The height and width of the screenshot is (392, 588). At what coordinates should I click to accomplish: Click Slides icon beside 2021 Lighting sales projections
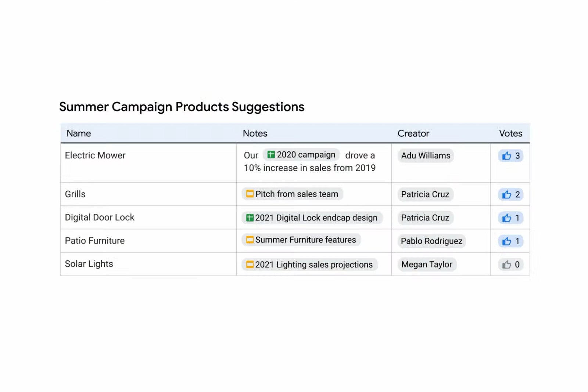tap(250, 264)
